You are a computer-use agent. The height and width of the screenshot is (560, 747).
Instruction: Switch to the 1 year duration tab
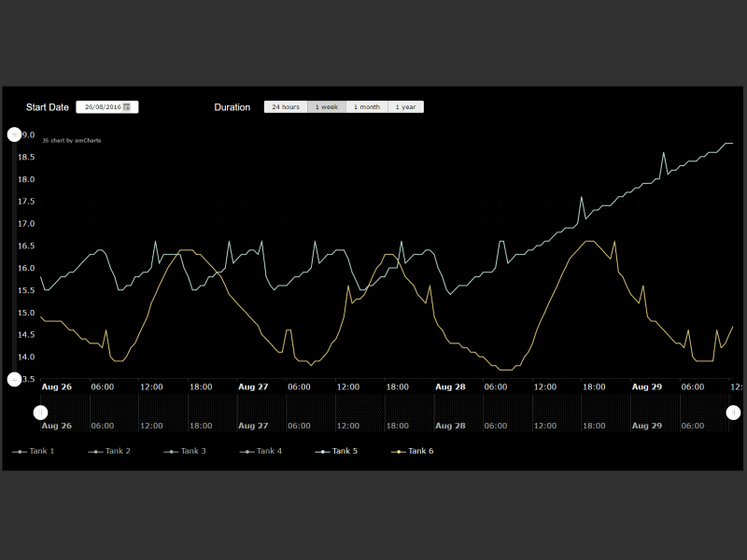(x=405, y=106)
